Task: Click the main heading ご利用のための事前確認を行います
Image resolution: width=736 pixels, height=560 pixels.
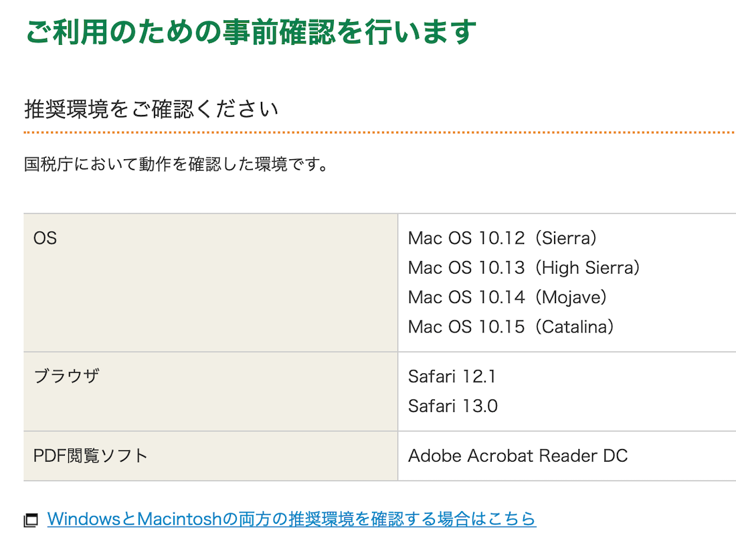Action: (x=251, y=32)
